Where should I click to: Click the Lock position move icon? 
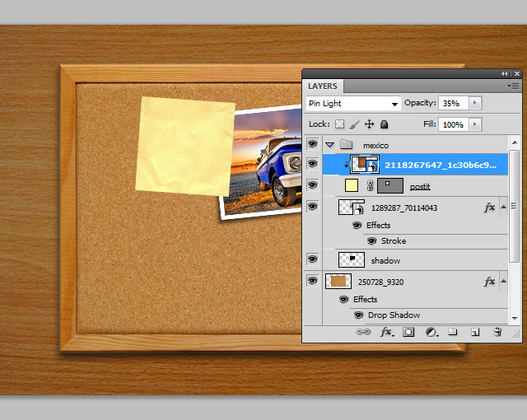369,124
